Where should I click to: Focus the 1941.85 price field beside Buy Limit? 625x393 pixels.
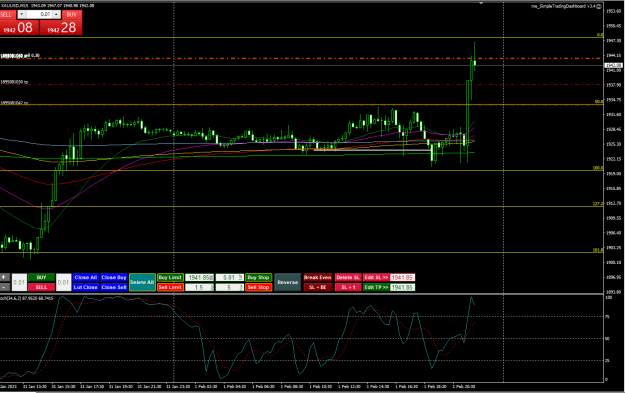pos(199,277)
